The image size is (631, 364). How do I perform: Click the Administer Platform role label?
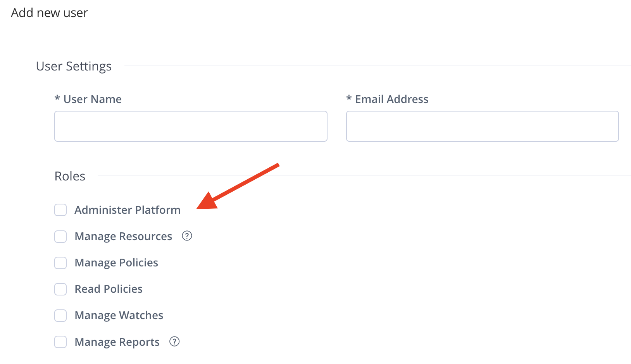[x=128, y=210]
